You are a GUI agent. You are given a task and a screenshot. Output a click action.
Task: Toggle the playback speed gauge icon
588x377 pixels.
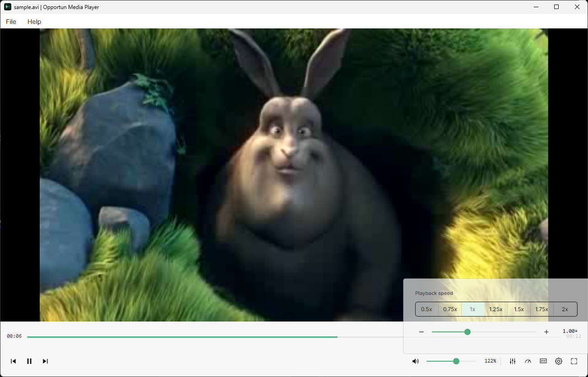pyautogui.click(x=528, y=361)
